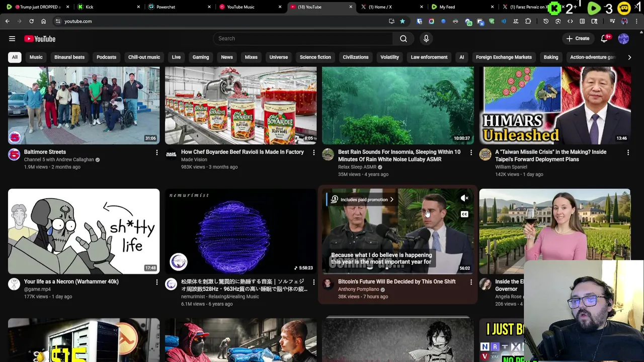Click the YouTube search input field
The width and height of the screenshot is (644, 362).
(303, 38)
